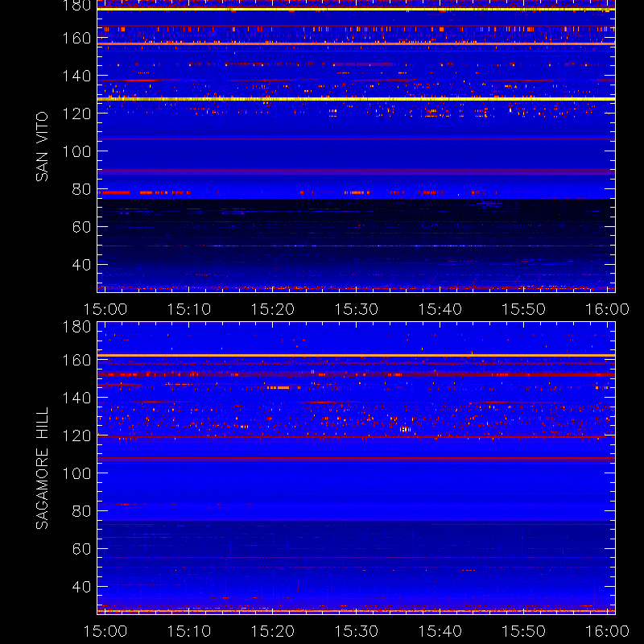Screen dimensions: 644x644
Task: Click 15:30 time label under San Vito plot
Action: 356,309
